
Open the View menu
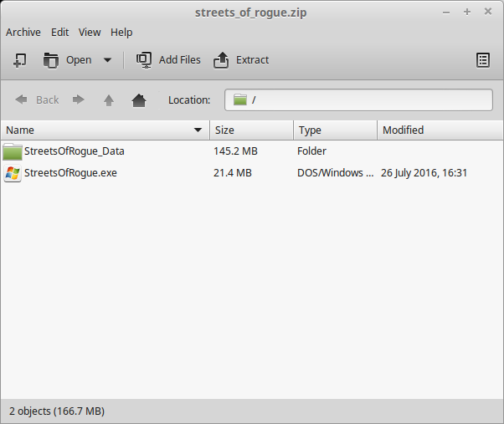(x=90, y=33)
